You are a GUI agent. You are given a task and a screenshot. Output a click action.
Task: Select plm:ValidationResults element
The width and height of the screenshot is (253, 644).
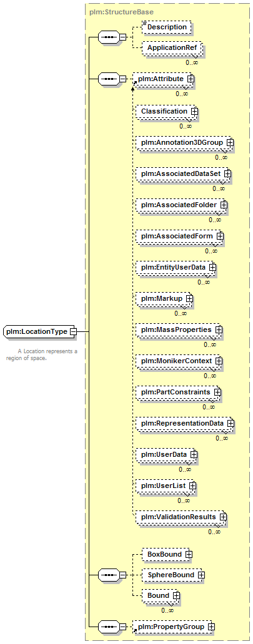point(181,517)
